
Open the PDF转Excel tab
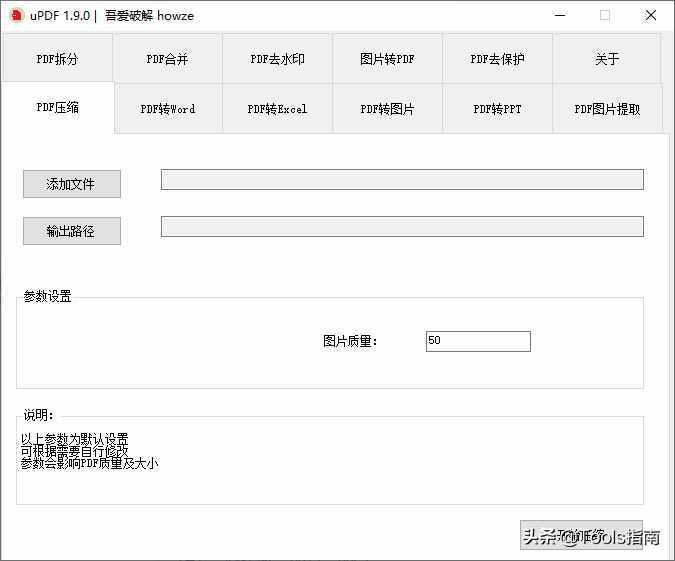click(x=277, y=109)
